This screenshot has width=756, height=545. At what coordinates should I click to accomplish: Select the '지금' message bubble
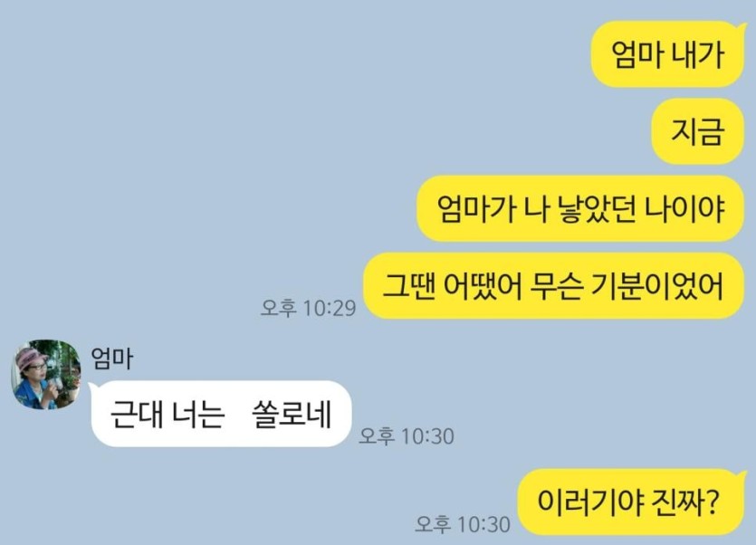pyautogui.click(x=699, y=131)
